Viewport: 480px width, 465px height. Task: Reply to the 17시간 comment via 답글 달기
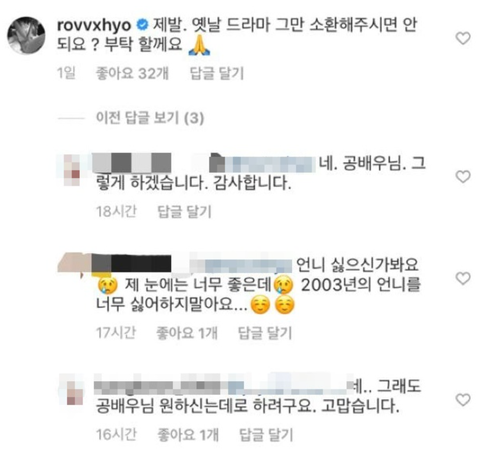[x=265, y=333]
